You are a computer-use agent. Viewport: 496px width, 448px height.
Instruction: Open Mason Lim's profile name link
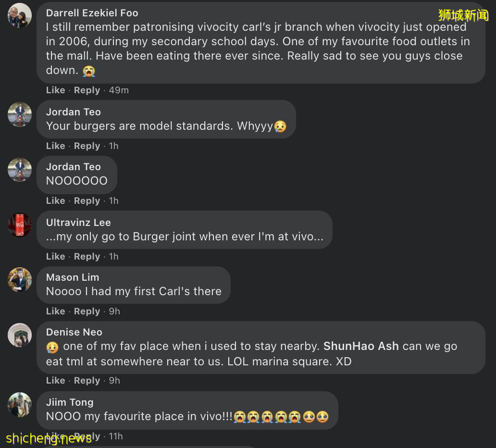pyautogui.click(x=73, y=277)
